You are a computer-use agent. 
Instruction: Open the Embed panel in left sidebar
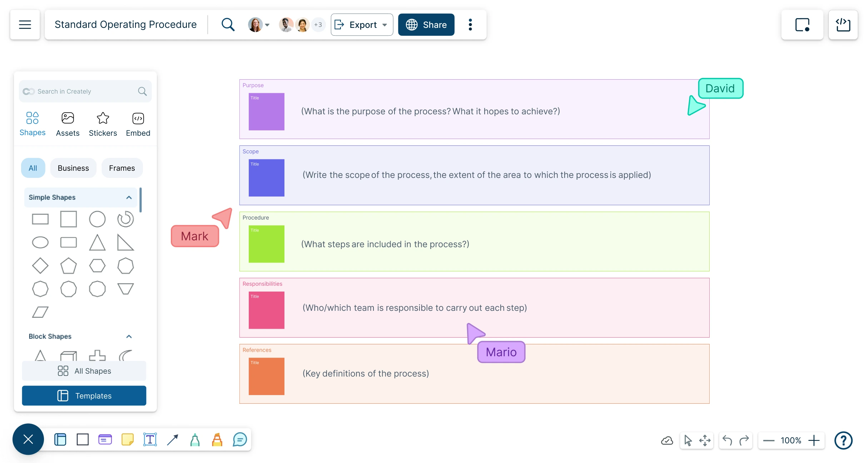click(138, 123)
